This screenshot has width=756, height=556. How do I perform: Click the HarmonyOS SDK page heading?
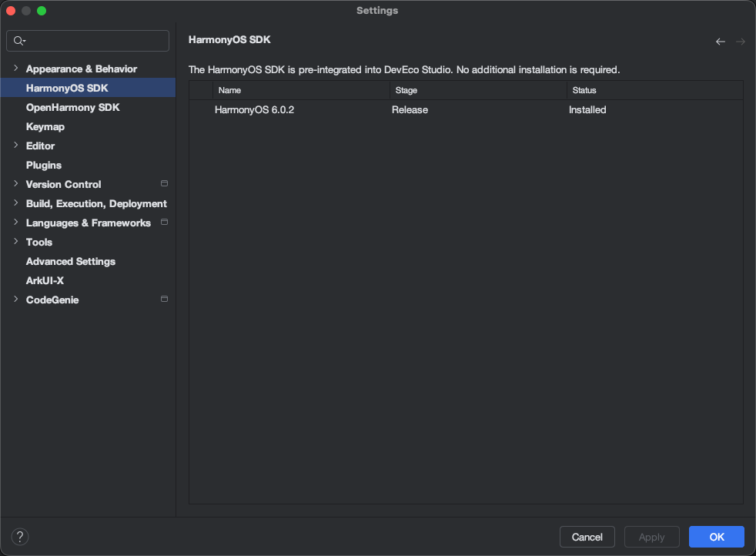click(x=229, y=39)
